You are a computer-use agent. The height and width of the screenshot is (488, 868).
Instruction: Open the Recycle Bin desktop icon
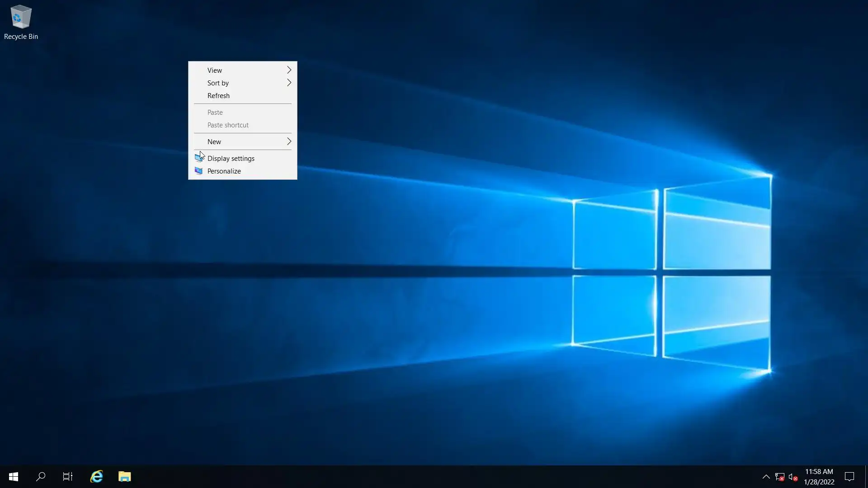point(21,18)
